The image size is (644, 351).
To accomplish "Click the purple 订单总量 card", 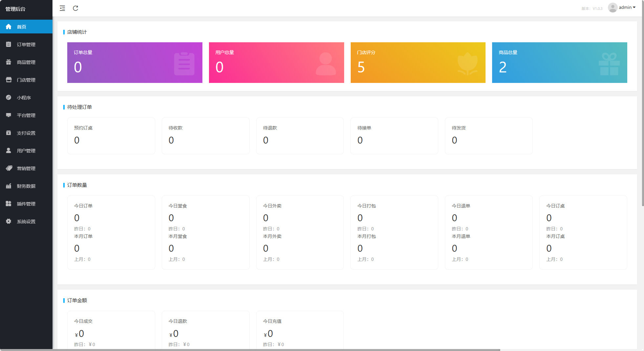I will [135, 63].
